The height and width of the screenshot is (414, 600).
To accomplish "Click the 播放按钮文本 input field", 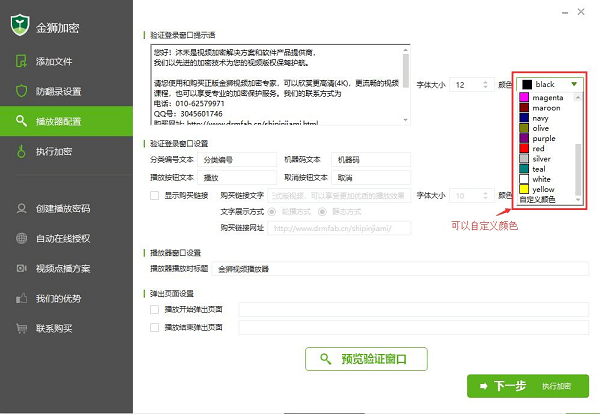I will [x=237, y=178].
